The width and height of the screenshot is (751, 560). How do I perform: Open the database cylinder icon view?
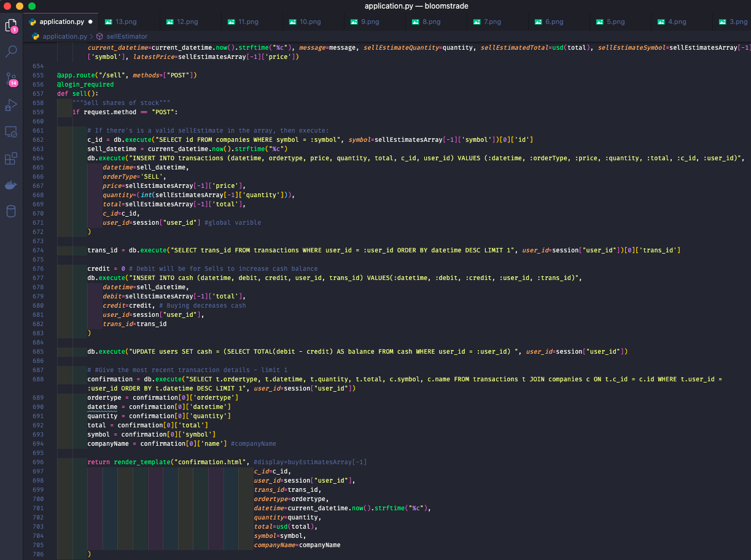(11, 212)
